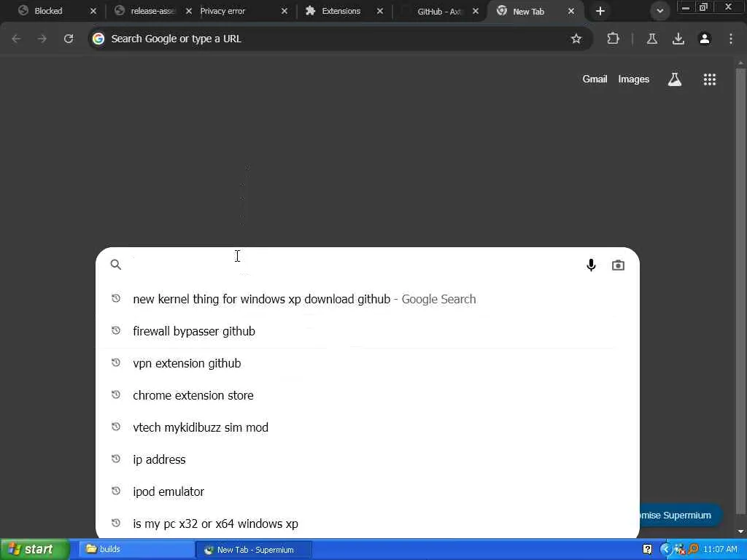Screen dimensions: 747x560
Task: Open the Google apps grid icon
Action: click(710, 79)
